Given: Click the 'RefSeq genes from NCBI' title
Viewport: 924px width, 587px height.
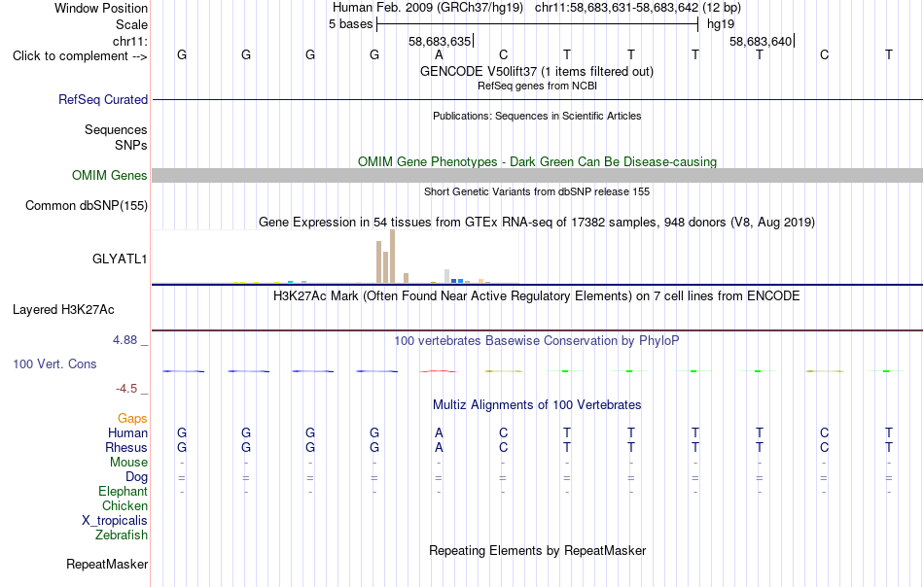Looking at the screenshot, I should tap(537, 86).
